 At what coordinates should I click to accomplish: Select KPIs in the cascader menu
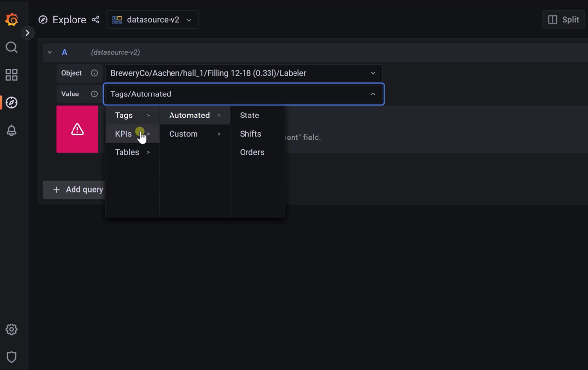(123, 134)
